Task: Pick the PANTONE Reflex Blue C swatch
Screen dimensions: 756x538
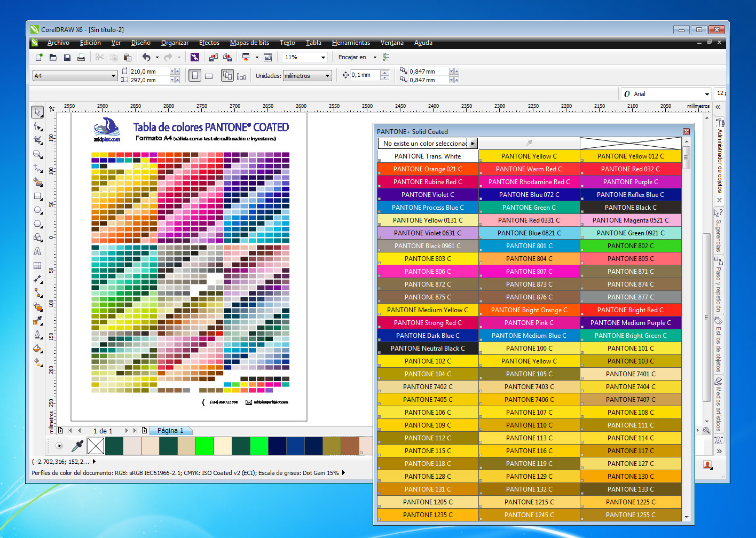Action: (631, 195)
